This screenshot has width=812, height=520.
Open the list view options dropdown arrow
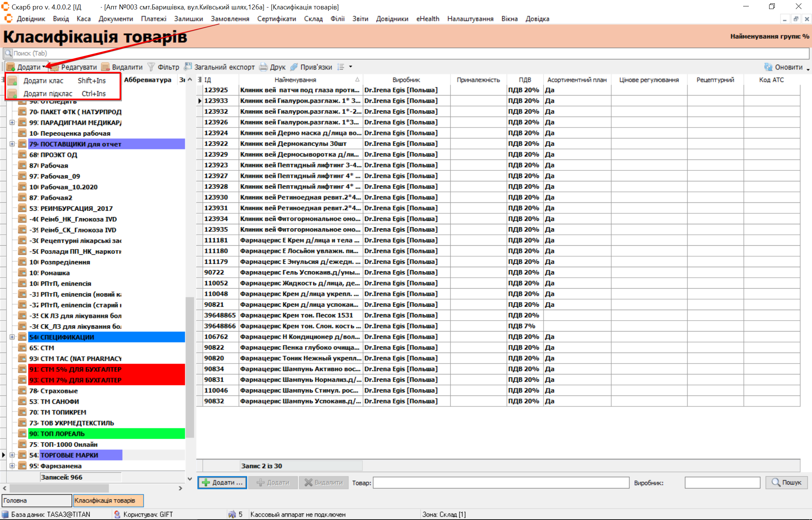[351, 67]
